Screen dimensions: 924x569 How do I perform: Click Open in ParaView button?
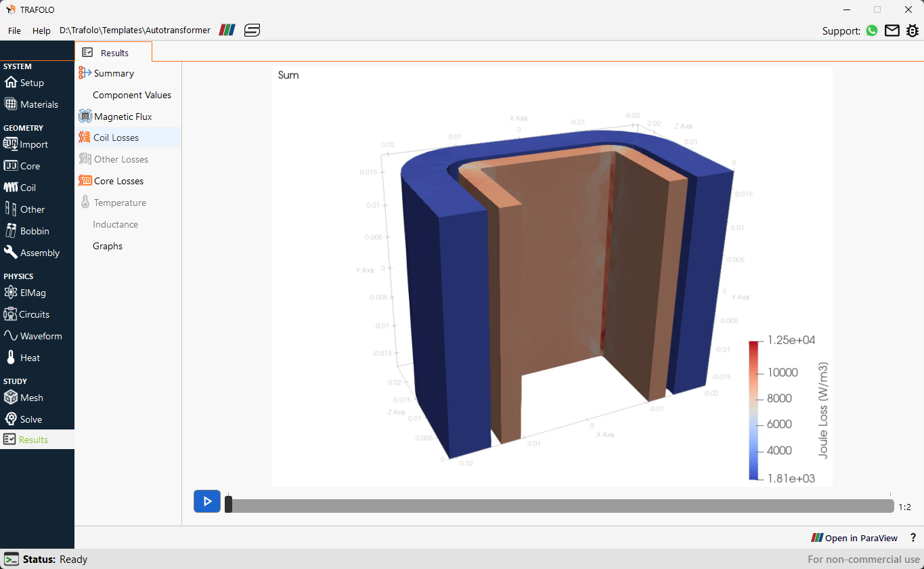[854, 538]
